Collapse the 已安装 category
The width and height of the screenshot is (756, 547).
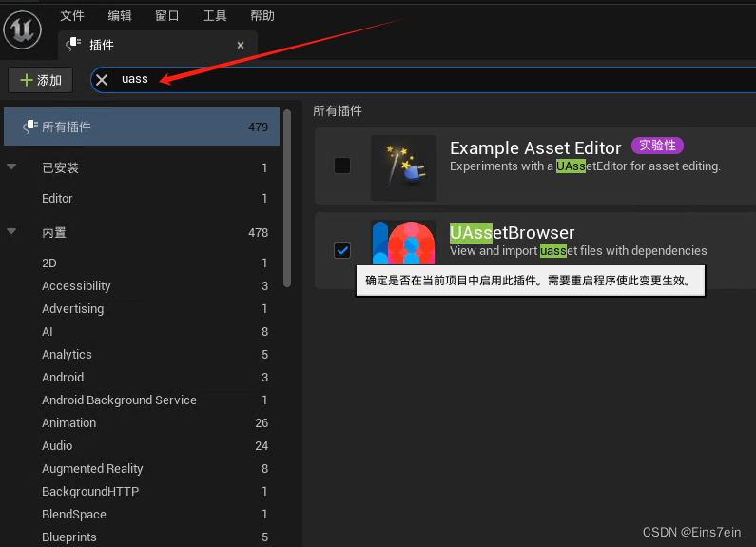(x=11, y=166)
